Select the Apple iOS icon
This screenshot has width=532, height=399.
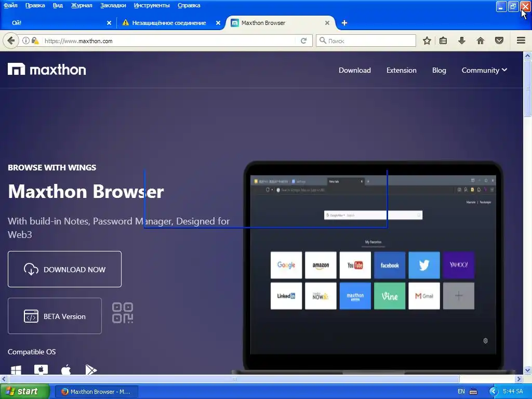click(x=66, y=369)
